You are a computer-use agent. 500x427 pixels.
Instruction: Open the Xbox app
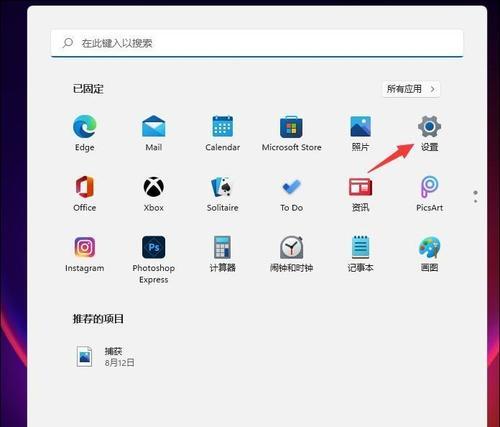click(154, 193)
